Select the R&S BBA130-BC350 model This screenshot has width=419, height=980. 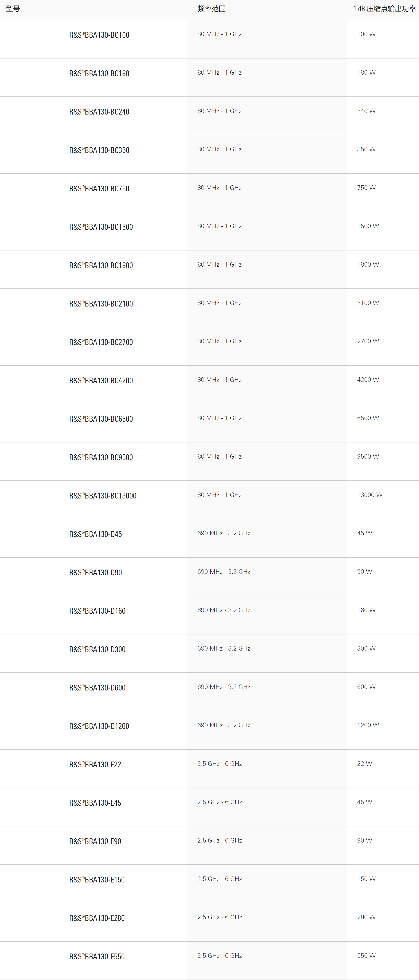99,150
